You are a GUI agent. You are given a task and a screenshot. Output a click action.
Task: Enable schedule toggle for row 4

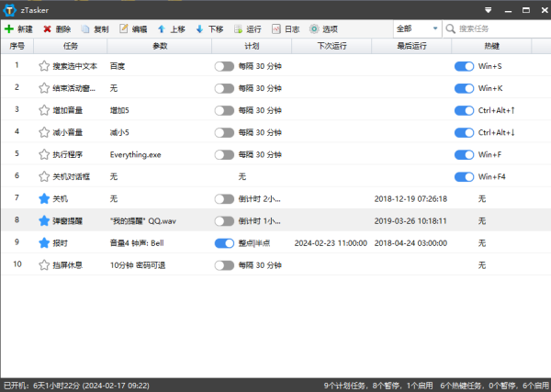point(224,133)
